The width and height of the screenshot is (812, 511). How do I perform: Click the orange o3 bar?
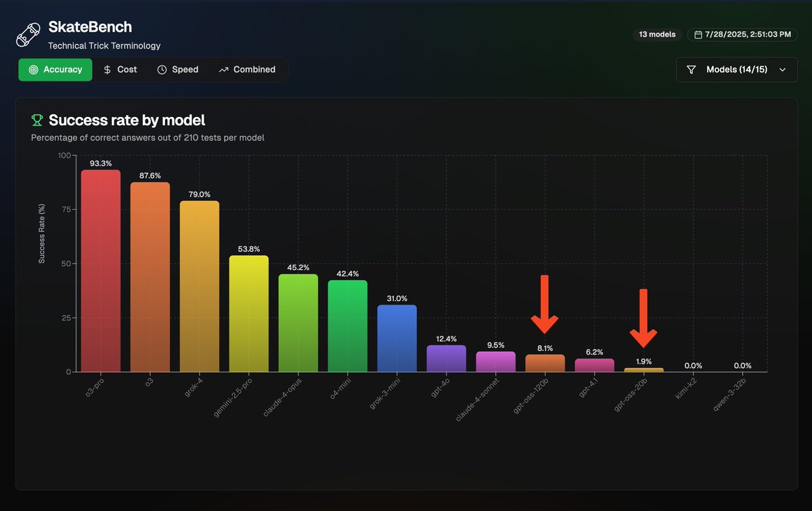(x=150, y=277)
